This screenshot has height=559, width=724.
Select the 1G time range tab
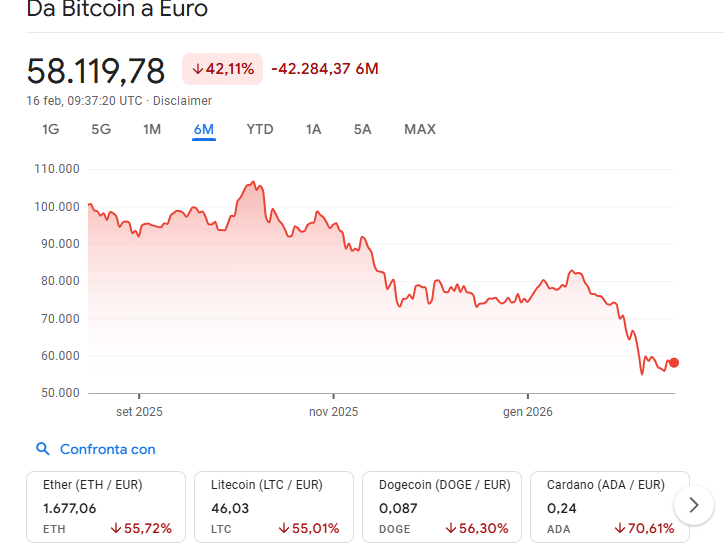tap(50, 129)
